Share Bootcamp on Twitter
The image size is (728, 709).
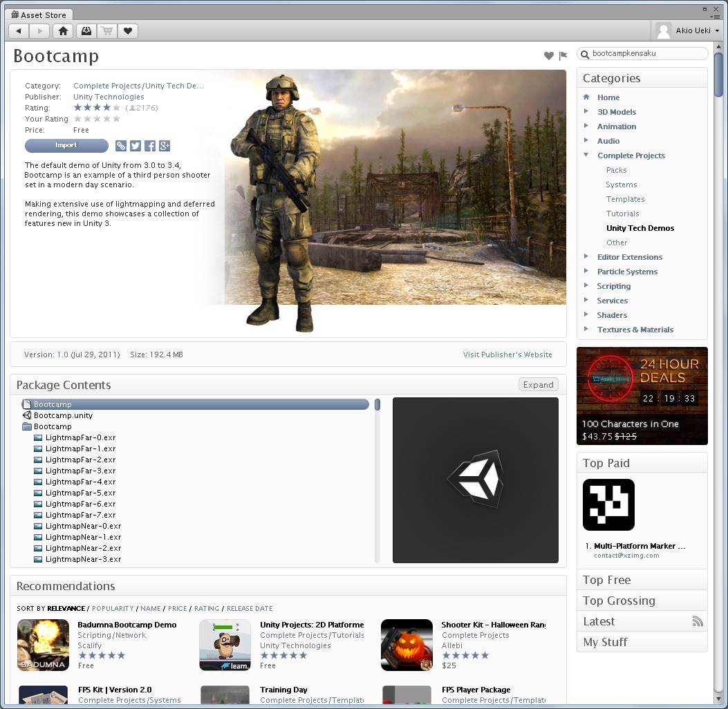coord(135,146)
